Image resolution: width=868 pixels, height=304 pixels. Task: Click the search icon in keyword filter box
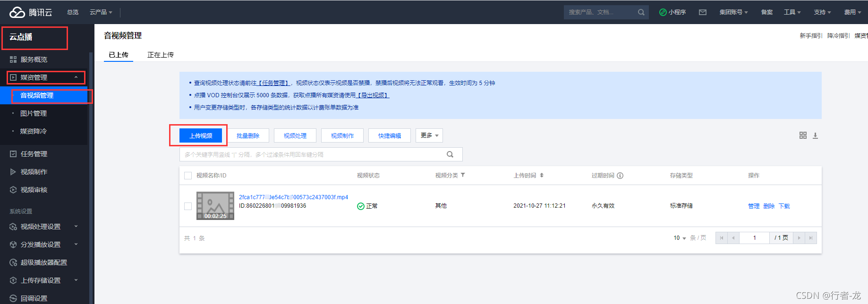(x=450, y=154)
